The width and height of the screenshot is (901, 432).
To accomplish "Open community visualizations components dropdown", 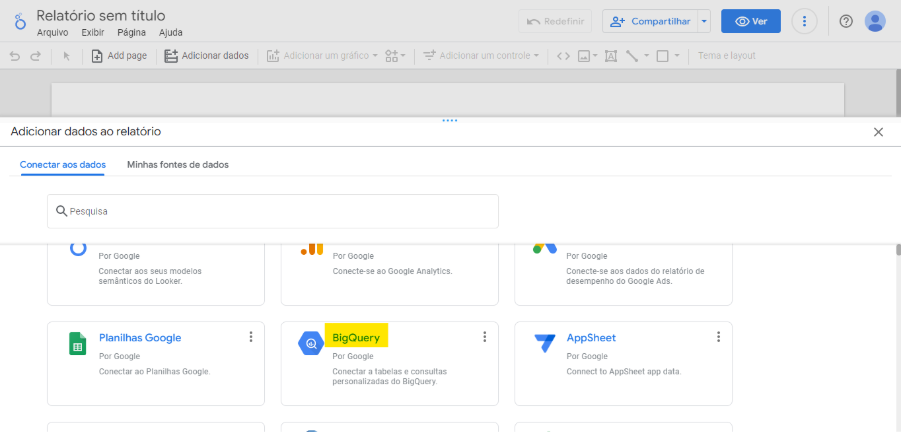I will [395, 56].
